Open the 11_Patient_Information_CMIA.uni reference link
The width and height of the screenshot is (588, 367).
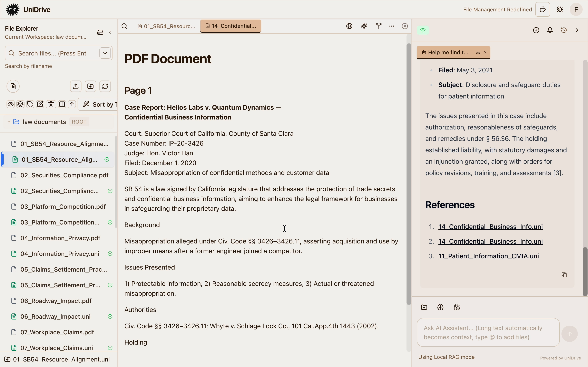pos(488,256)
